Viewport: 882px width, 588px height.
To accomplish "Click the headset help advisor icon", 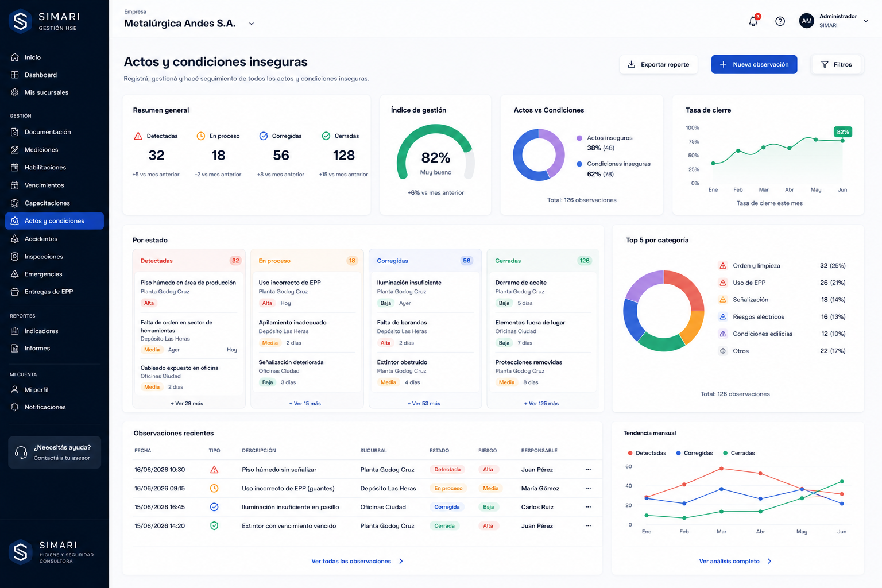I will click(x=21, y=452).
